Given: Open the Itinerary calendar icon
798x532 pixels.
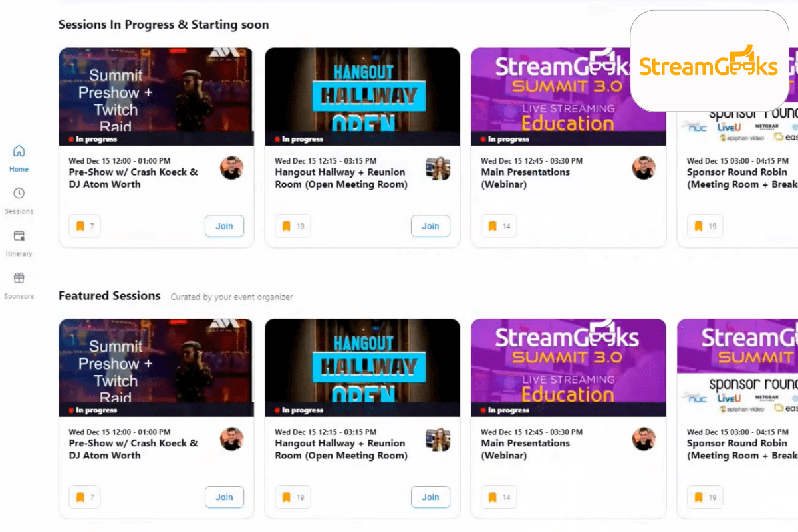Looking at the screenshot, I should (x=19, y=235).
